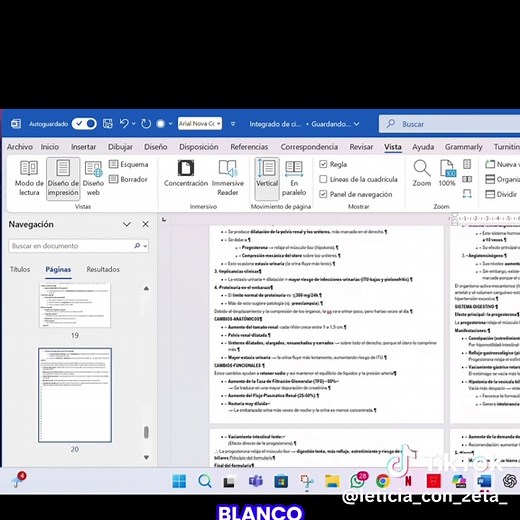Set zoom to 100%

447,173
